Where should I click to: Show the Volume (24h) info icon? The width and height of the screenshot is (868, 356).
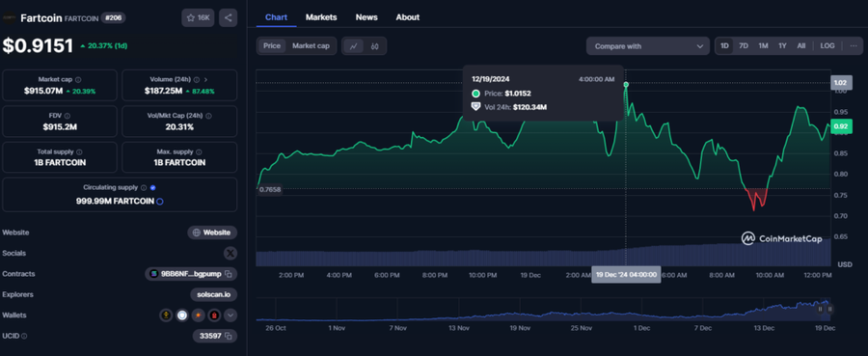click(197, 80)
